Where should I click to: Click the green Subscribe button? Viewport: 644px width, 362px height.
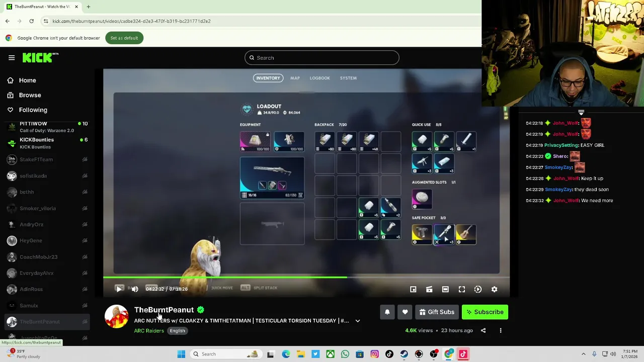point(485,312)
